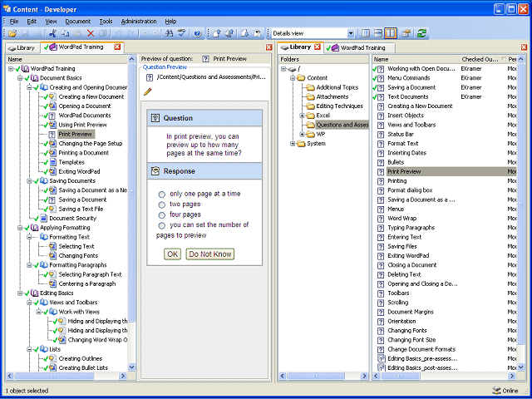Click the Question header icon

[x=155, y=118]
